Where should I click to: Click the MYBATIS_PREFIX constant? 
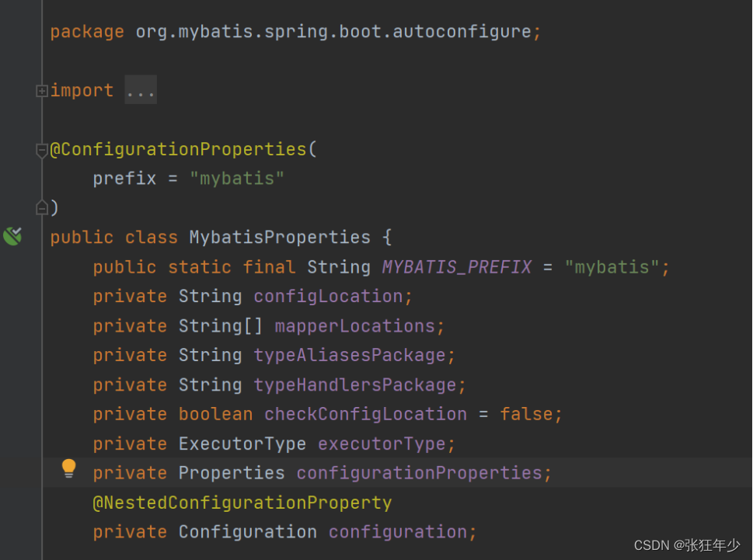click(x=457, y=267)
